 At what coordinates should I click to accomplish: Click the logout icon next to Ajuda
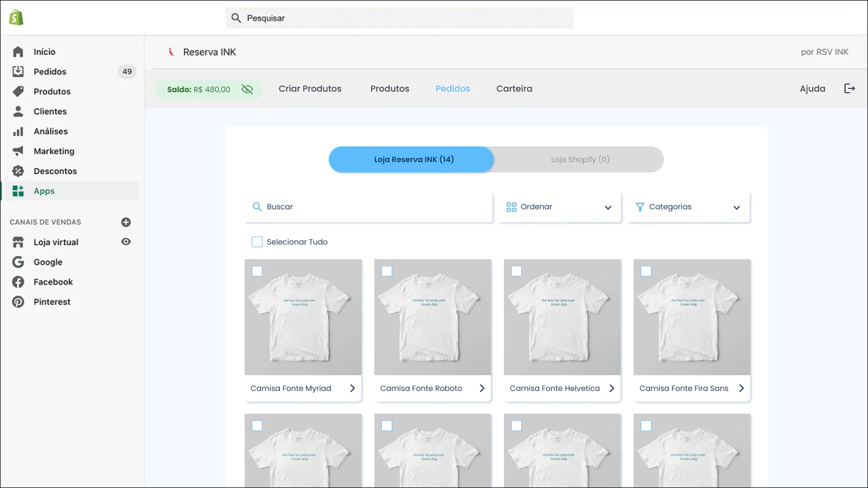point(850,88)
